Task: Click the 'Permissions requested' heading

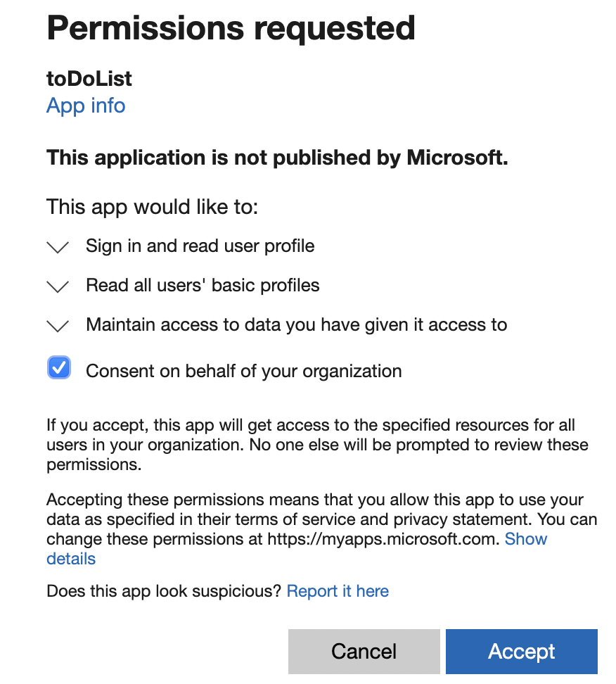Action: pyautogui.click(x=231, y=28)
